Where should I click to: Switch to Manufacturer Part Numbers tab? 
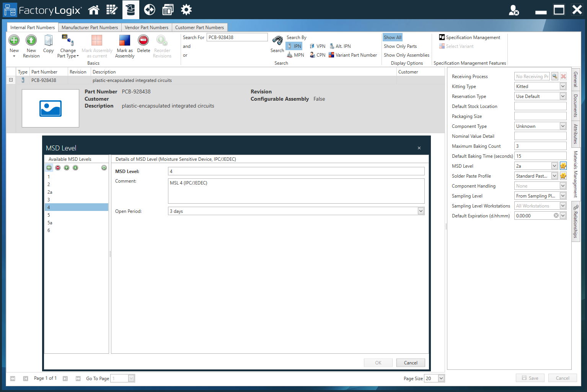tap(90, 28)
